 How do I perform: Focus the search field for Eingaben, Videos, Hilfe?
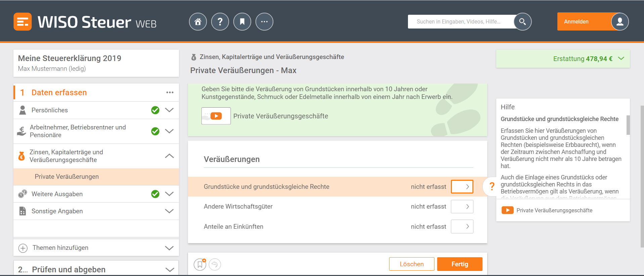(x=461, y=22)
